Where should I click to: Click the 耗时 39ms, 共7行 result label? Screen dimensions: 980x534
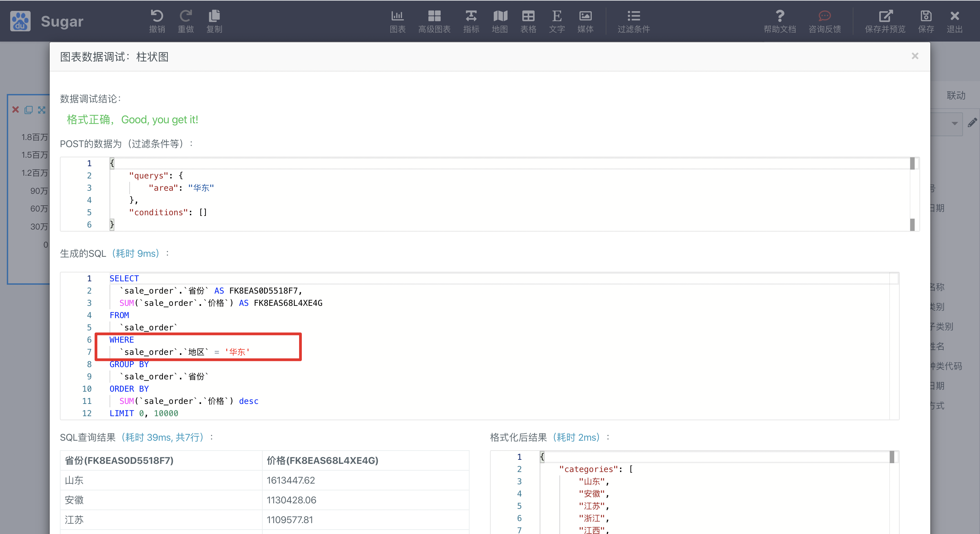[x=162, y=437]
